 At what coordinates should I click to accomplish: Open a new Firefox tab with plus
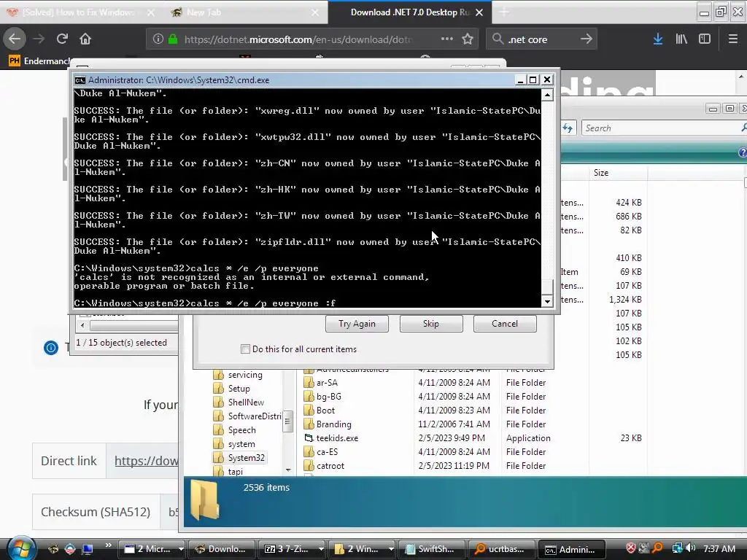[x=504, y=12]
